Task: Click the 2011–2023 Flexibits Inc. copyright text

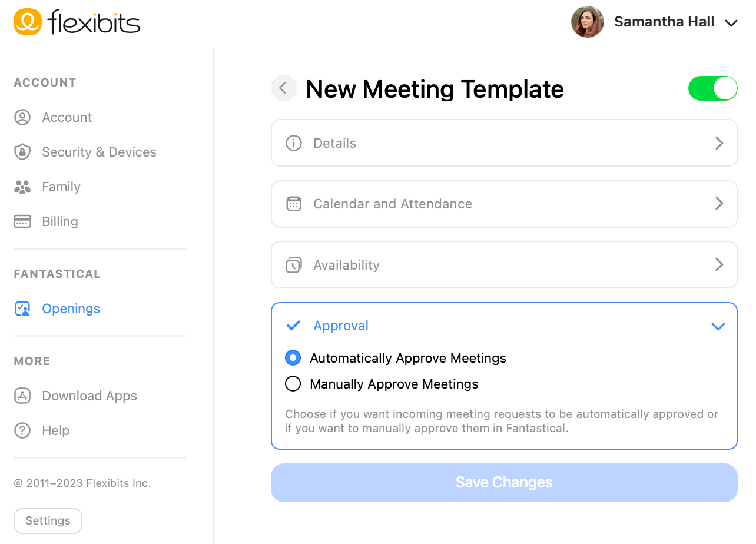Action: click(82, 483)
